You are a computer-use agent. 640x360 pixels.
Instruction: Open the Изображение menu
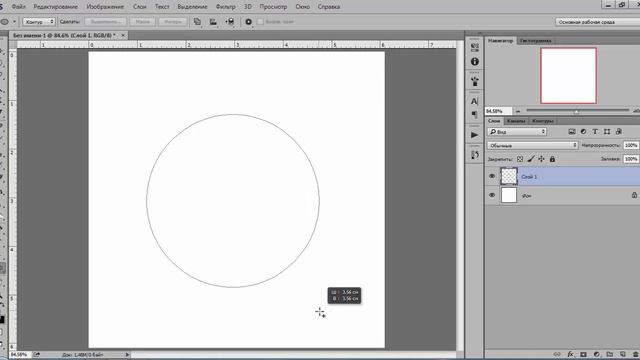pyautogui.click(x=105, y=7)
